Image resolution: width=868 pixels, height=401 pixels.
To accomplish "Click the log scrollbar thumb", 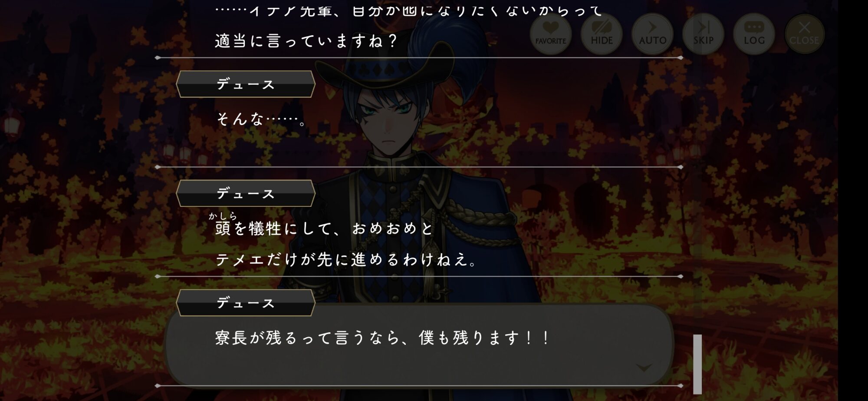I will pyautogui.click(x=697, y=364).
